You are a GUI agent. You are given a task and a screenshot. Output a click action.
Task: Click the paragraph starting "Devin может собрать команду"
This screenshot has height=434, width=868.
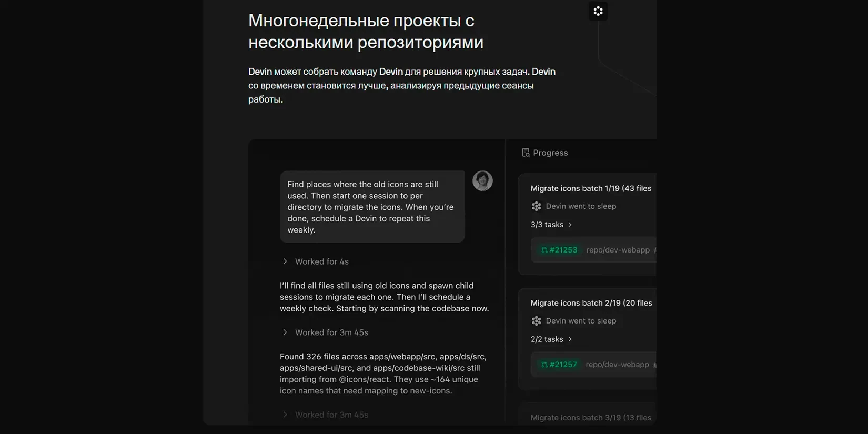click(402, 85)
